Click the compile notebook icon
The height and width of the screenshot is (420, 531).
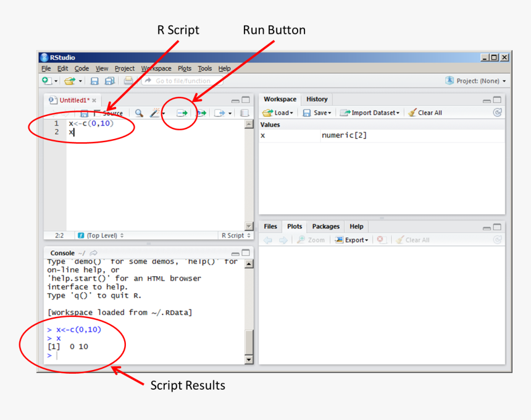[x=244, y=113]
